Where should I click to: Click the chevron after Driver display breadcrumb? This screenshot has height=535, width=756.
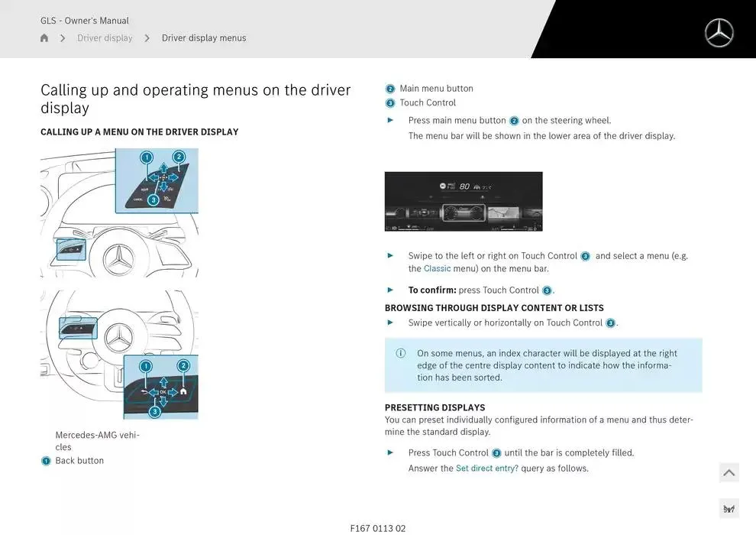147,38
